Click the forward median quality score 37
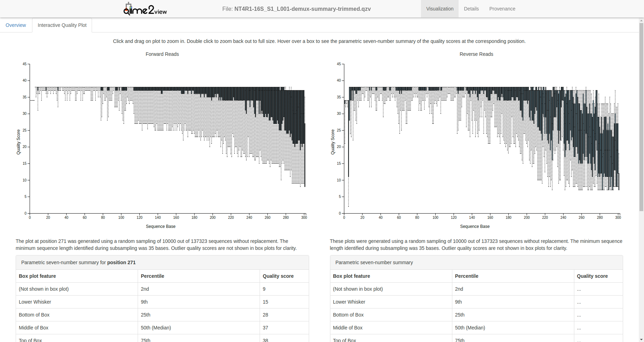644x342 pixels. click(x=265, y=328)
